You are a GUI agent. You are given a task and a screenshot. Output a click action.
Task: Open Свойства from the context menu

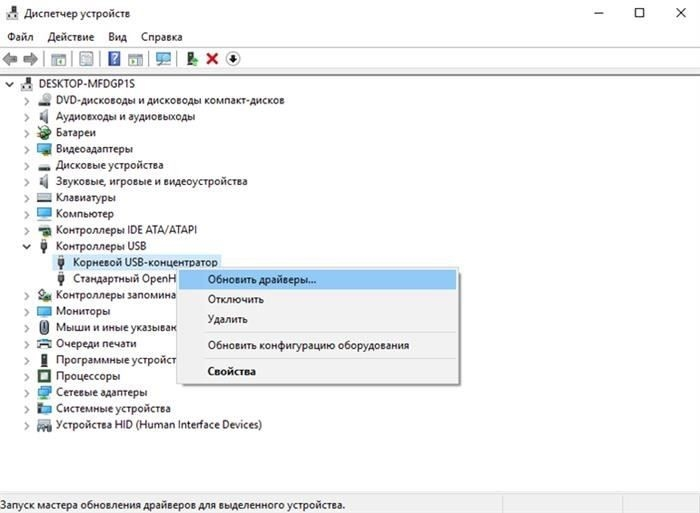pos(318,371)
